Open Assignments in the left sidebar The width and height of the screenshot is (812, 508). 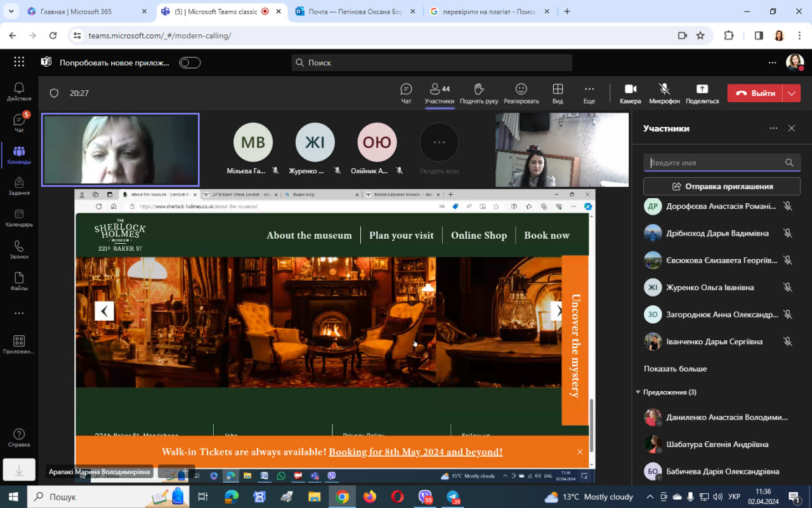click(x=19, y=186)
